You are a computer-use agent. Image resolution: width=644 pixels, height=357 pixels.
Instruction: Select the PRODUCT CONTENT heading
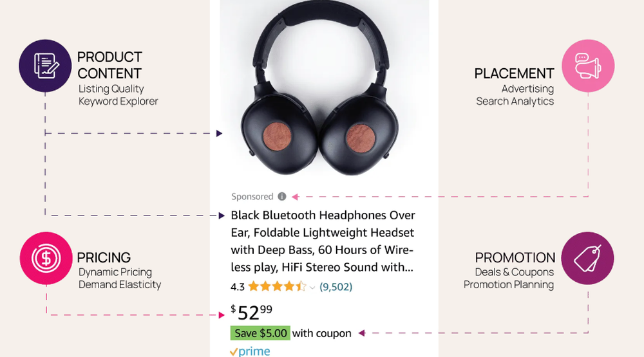pyautogui.click(x=109, y=65)
